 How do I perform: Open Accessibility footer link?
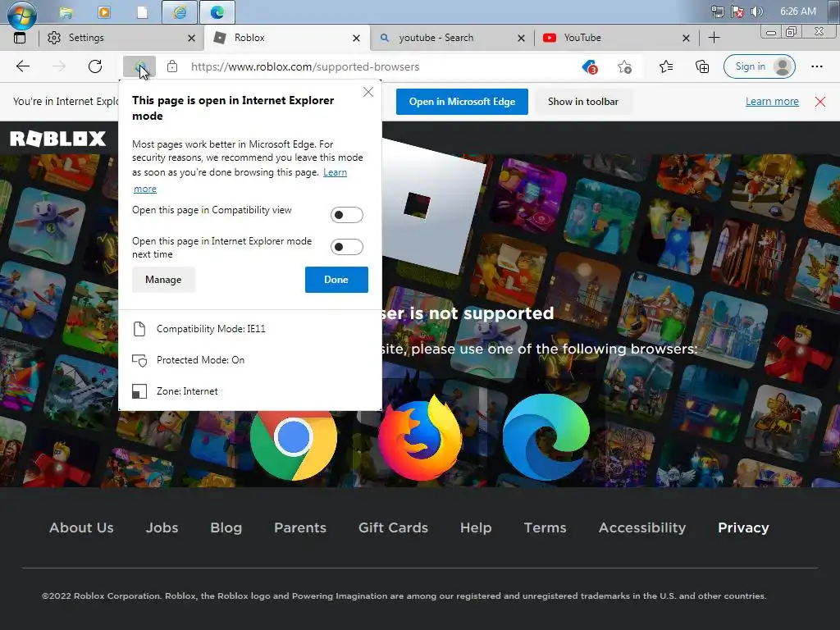[x=641, y=527]
